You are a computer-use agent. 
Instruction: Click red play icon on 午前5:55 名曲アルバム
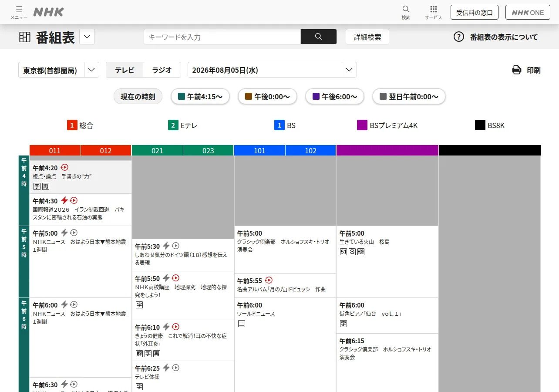(269, 280)
